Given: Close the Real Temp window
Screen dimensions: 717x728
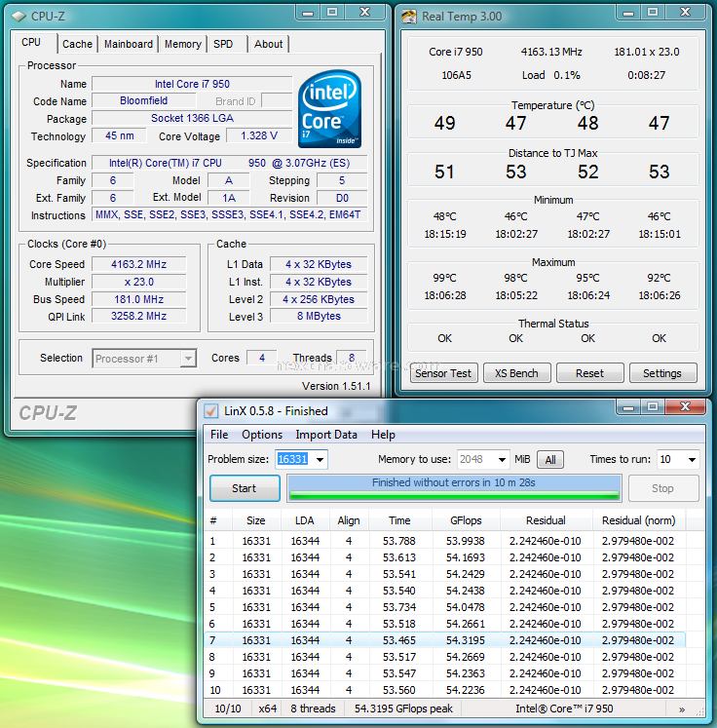Looking at the screenshot, I should pos(686,13).
